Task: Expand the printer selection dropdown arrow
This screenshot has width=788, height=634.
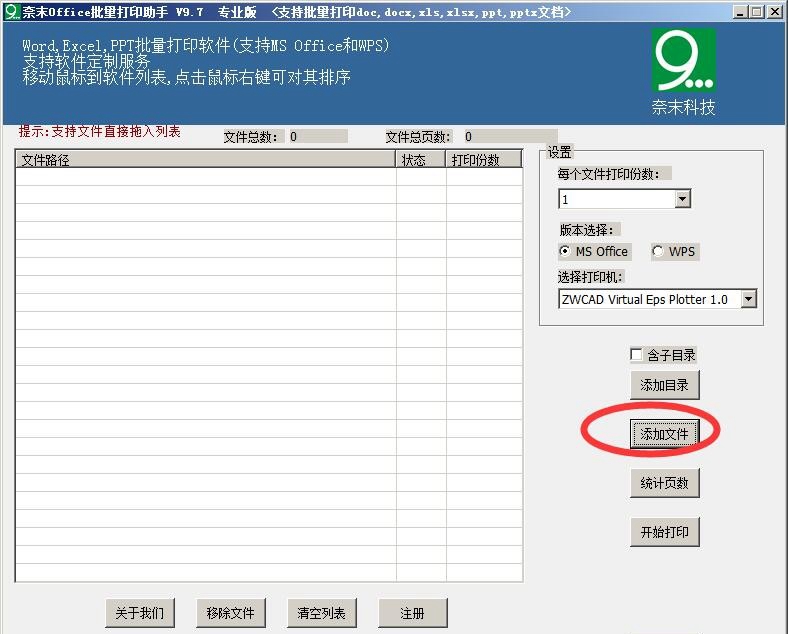Action: tap(748, 299)
